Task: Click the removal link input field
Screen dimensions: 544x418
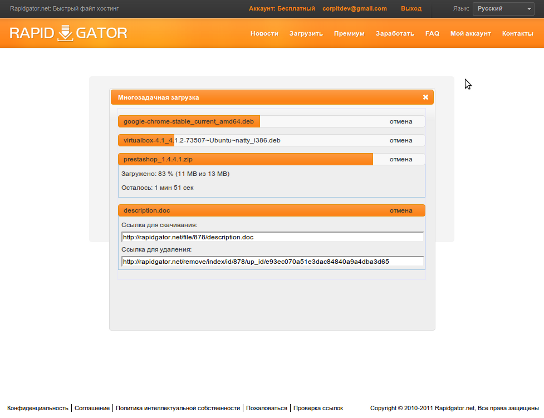Action: [x=272, y=262]
